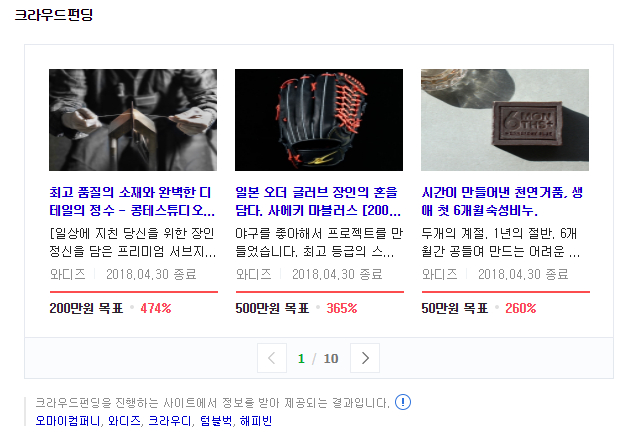
Task: Click the 474% progress bar
Action: pyautogui.click(x=134, y=291)
